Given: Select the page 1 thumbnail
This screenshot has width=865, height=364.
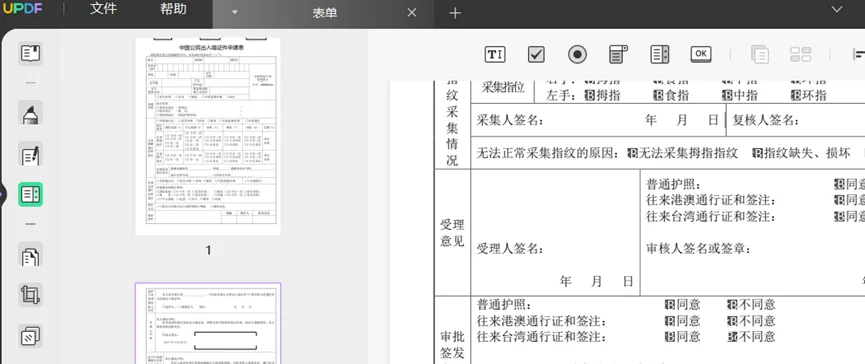Looking at the screenshot, I should point(208,136).
